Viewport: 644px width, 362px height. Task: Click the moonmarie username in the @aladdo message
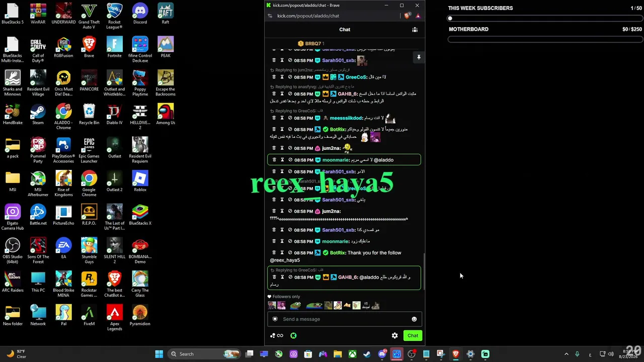tap(336, 160)
